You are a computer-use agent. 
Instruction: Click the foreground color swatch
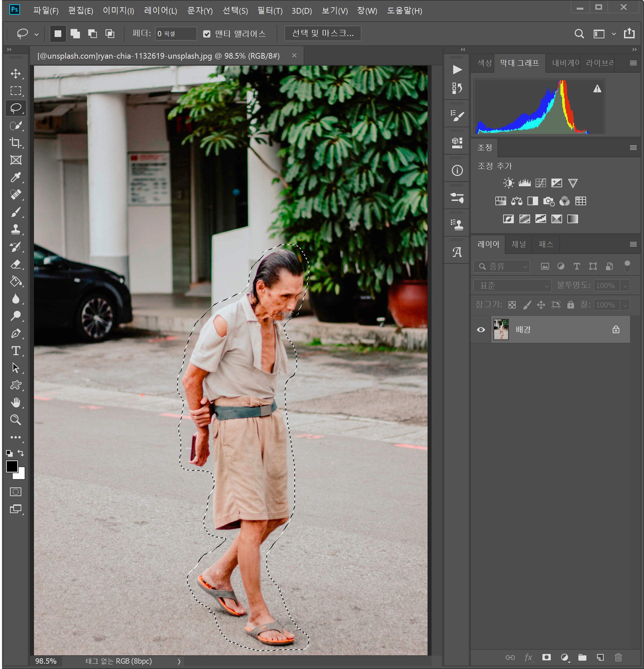point(12,466)
